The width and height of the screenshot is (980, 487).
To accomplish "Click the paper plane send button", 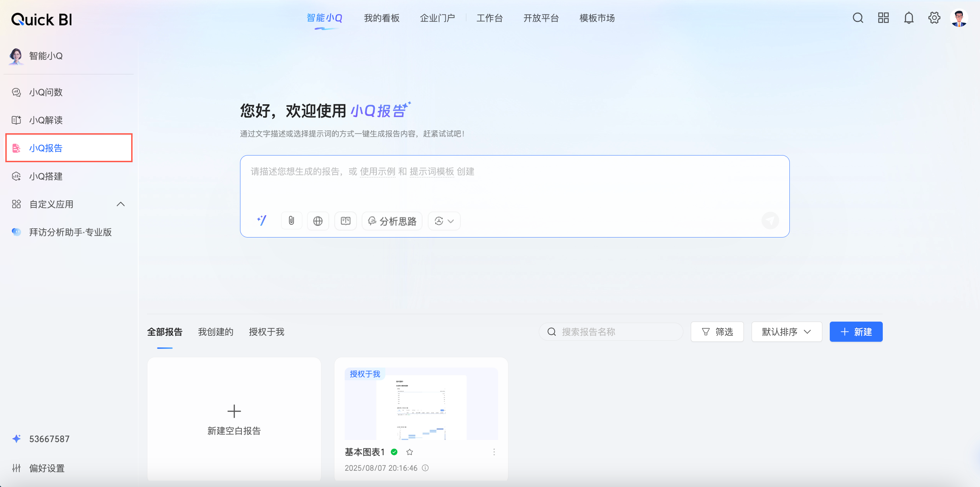I will pyautogui.click(x=770, y=221).
